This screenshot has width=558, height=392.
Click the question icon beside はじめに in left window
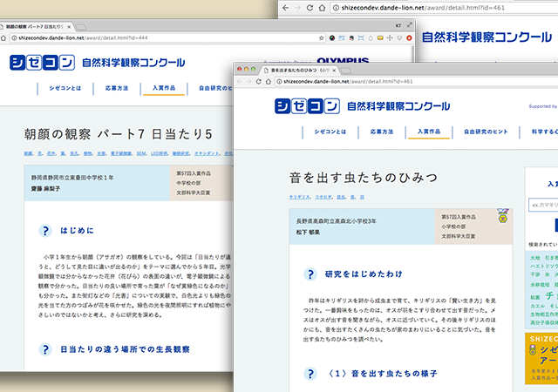click(x=45, y=231)
